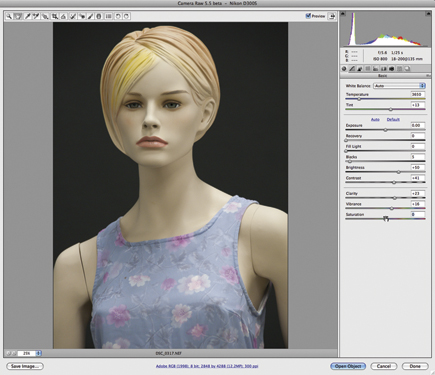Click the Blacks value field
The width and height of the screenshot is (435, 375).
[x=418, y=157]
